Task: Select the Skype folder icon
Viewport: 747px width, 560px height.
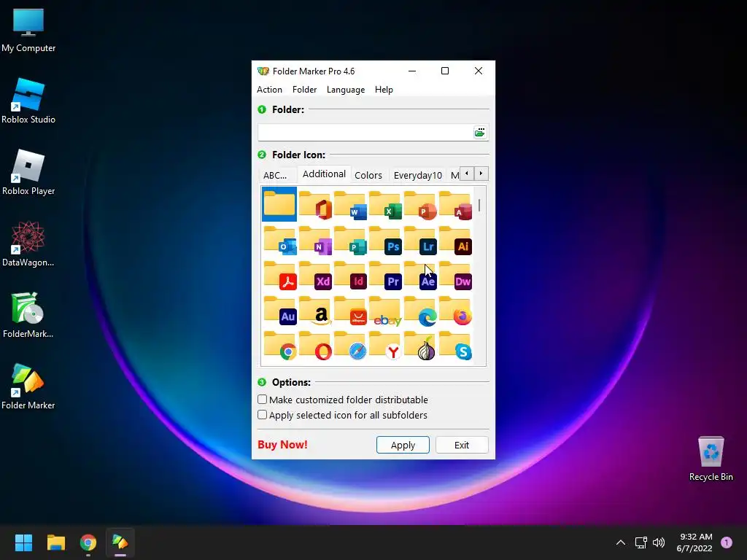Action: pos(455,346)
